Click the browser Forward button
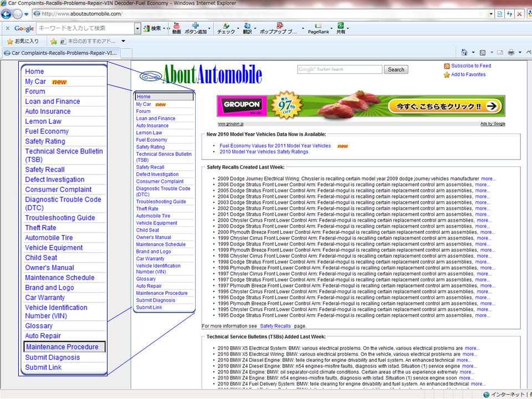 click(x=17, y=14)
